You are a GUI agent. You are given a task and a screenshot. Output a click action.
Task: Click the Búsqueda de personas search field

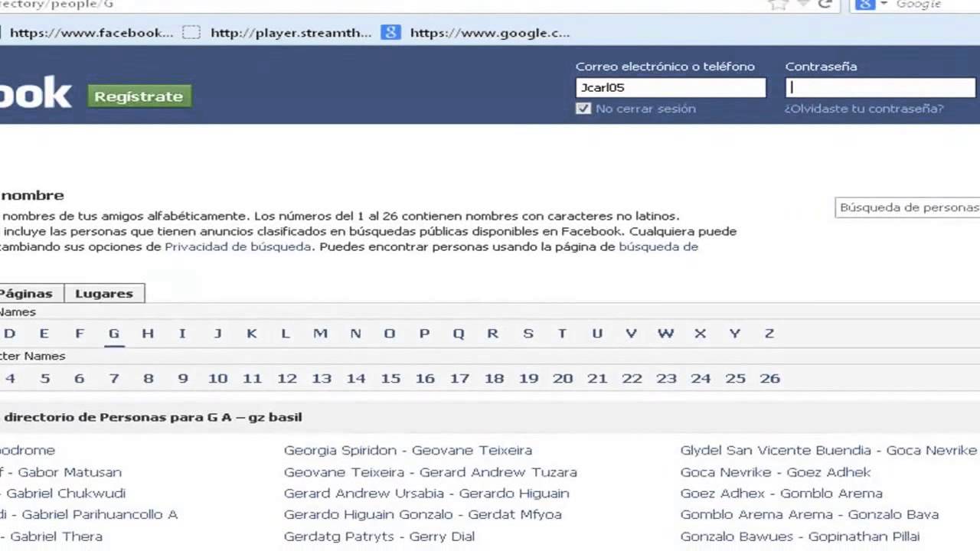point(908,207)
